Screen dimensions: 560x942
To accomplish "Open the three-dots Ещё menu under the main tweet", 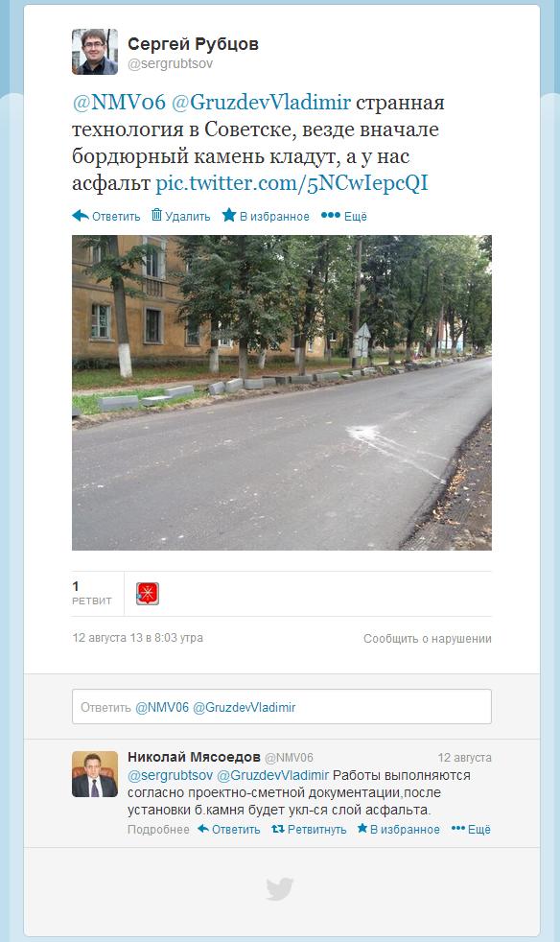I will pos(331,215).
